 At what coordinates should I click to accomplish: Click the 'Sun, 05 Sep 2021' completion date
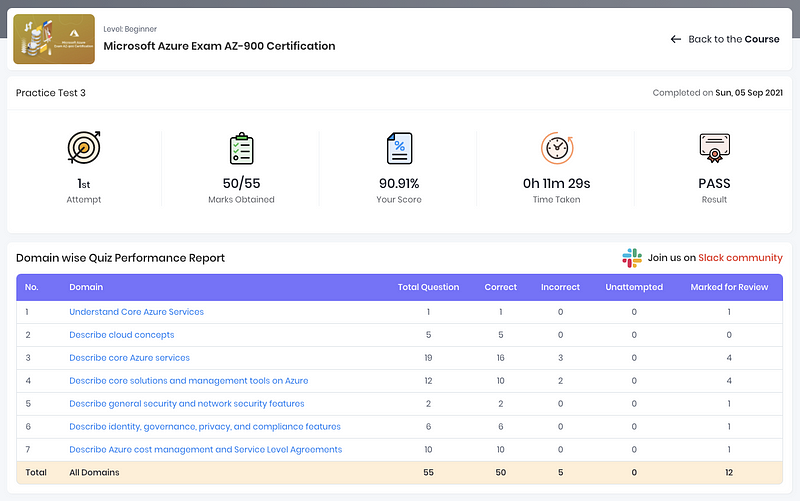click(748, 93)
